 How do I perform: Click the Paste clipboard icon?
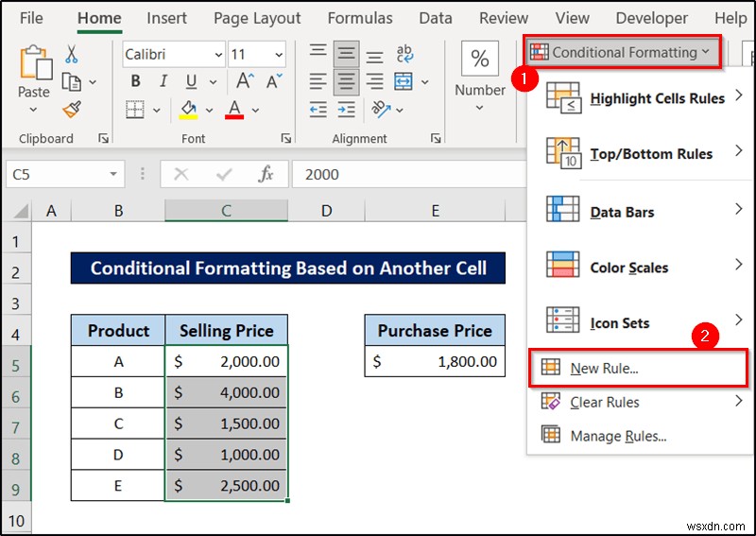[35, 62]
